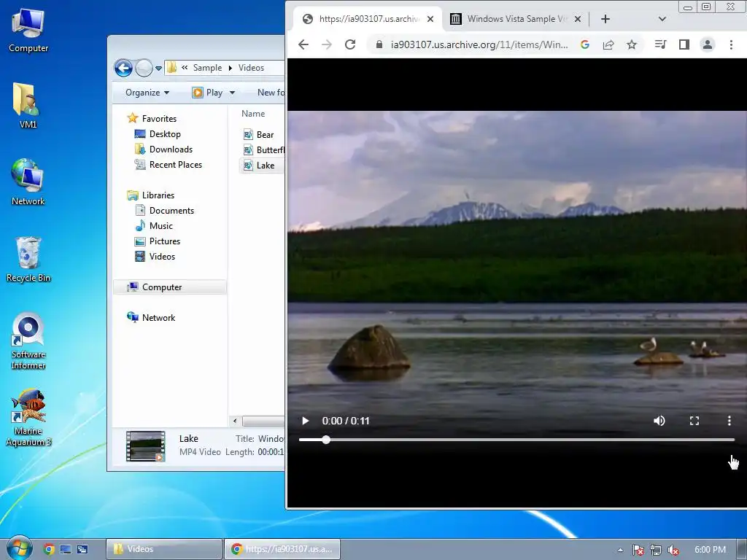Click Libraries in the navigation pane
Image resolution: width=747 pixels, height=560 pixels.
[x=150, y=195]
